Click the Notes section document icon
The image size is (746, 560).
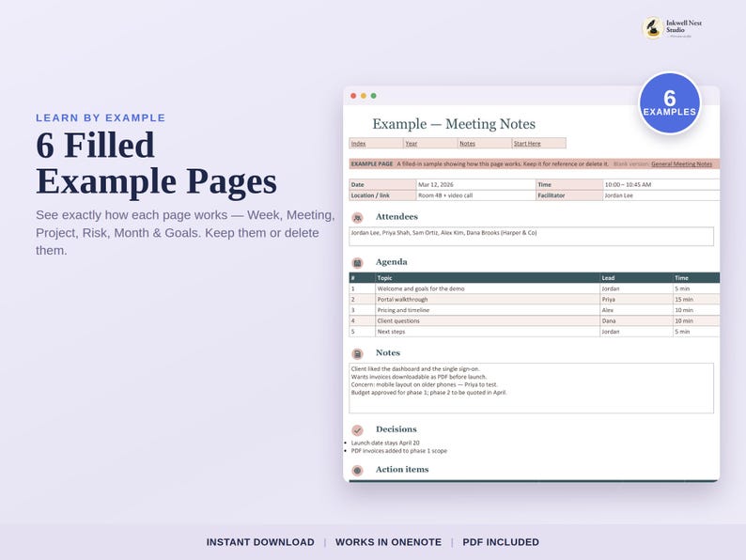pyautogui.click(x=357, y=353)
